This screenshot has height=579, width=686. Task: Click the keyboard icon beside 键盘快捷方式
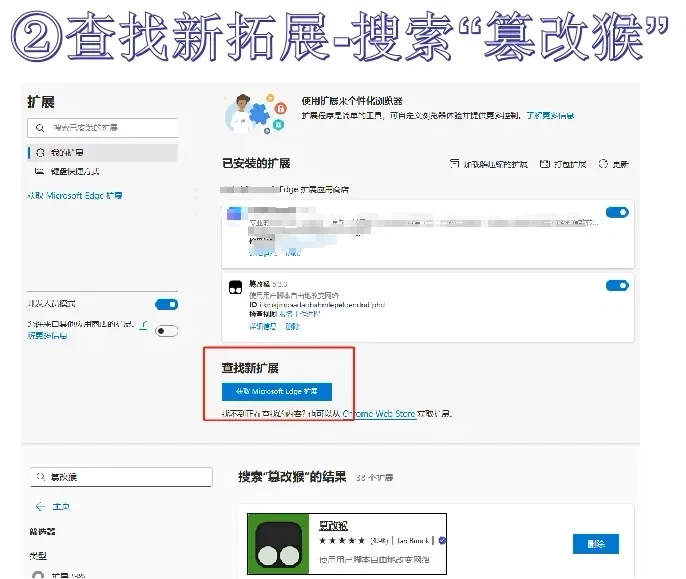pos(39,171)
